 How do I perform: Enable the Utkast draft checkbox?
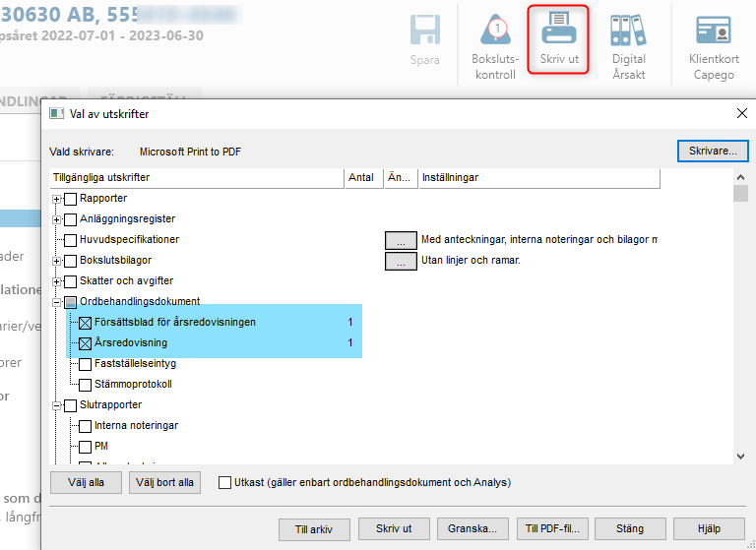[224, 482]
